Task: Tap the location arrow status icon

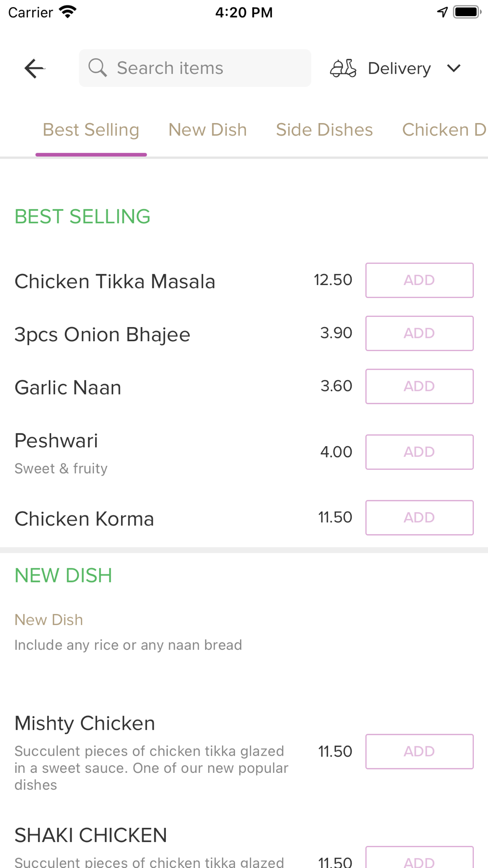Action: pos(443,12)
